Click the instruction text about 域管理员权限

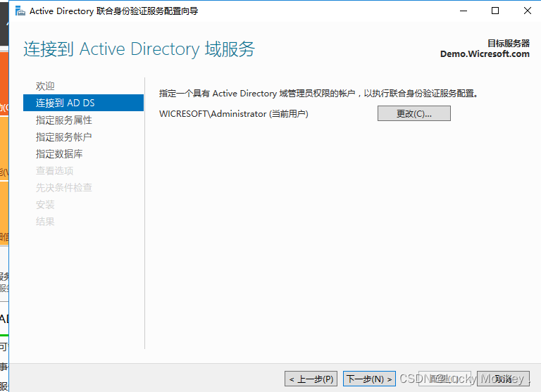[318, 94]
